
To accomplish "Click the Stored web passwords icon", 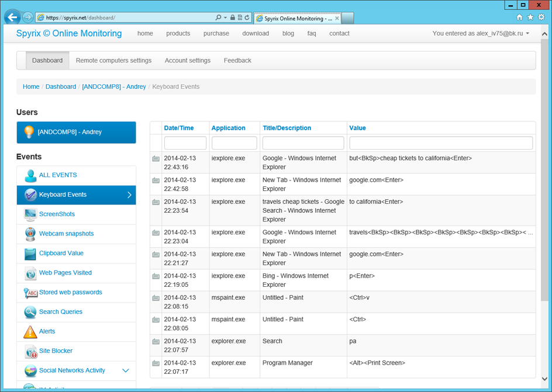I will coord(30,293).
